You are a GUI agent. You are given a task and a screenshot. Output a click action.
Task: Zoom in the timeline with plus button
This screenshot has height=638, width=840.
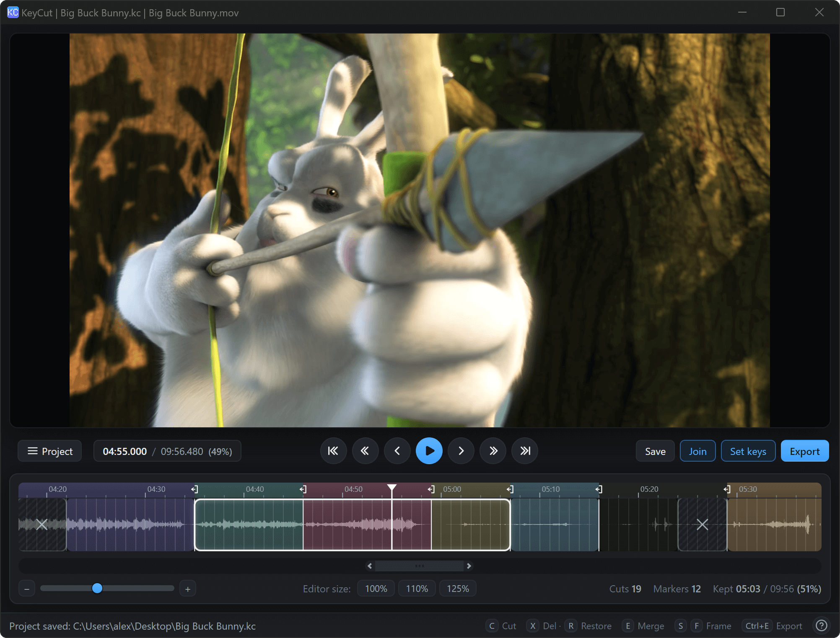[x=188, y=589]
